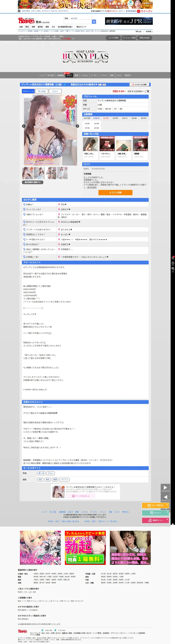Screen dimensions: 175x644
Task: Click マイガールに登録 button
Action: pyautogui.click(x=140, y=84)
